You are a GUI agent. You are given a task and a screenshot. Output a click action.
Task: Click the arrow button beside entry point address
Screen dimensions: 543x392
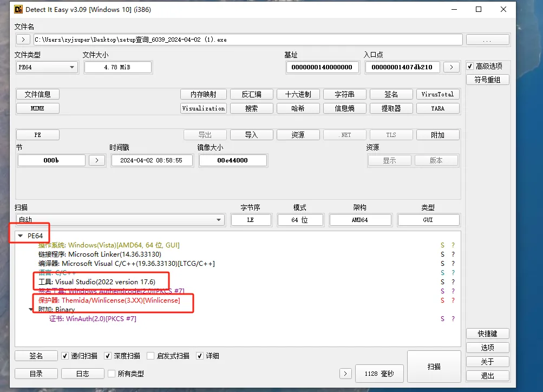pos(451,67)
